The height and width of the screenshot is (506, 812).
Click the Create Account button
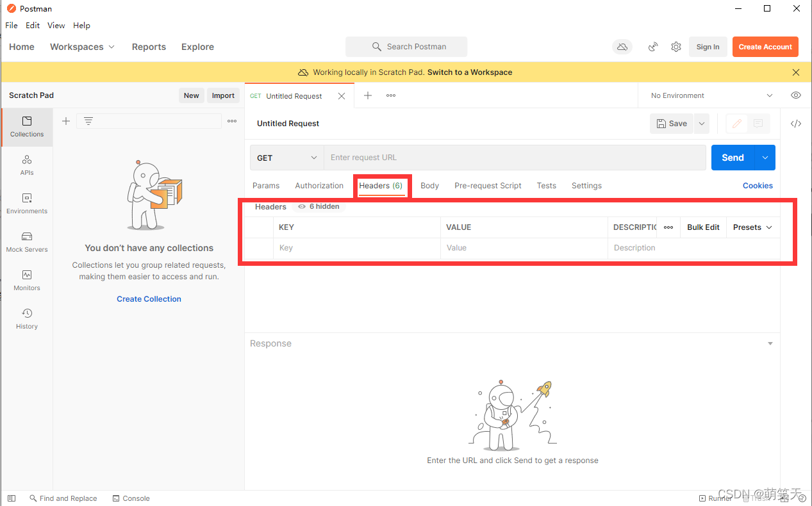pos(765,47)
